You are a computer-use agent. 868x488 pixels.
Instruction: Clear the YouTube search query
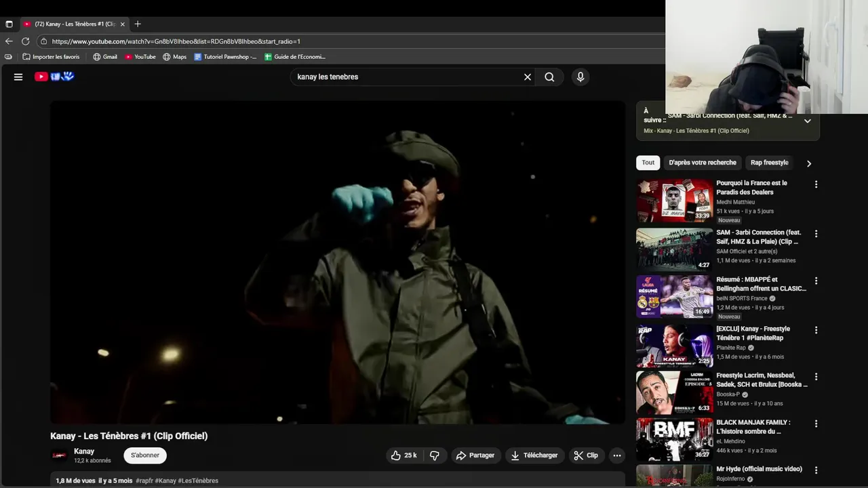coord(528,77)
